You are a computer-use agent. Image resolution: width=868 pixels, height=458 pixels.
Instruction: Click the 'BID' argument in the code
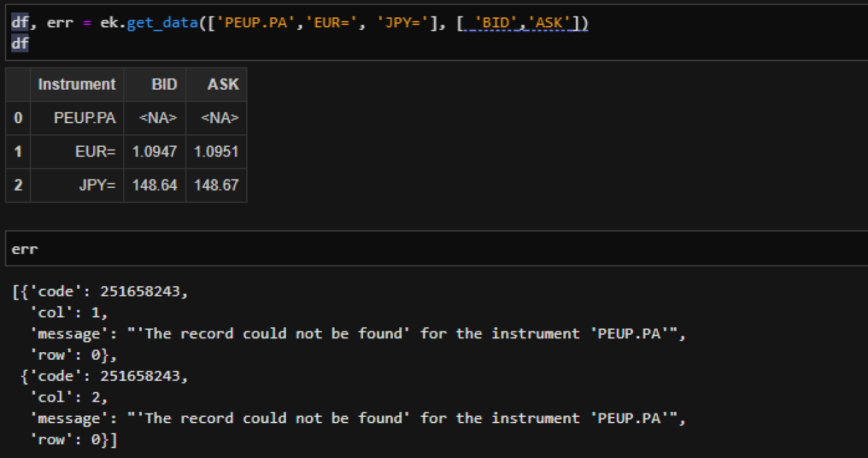pyautogui.click(x=495, y=23)
